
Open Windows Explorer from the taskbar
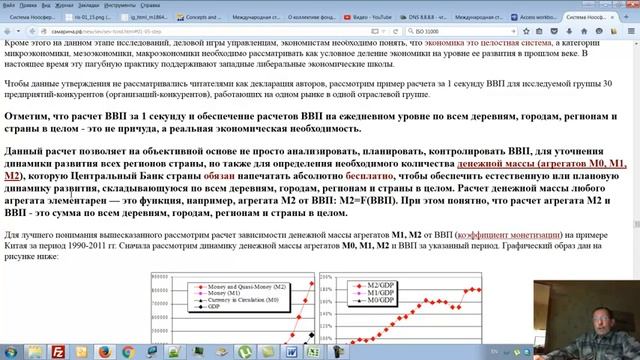35,352
